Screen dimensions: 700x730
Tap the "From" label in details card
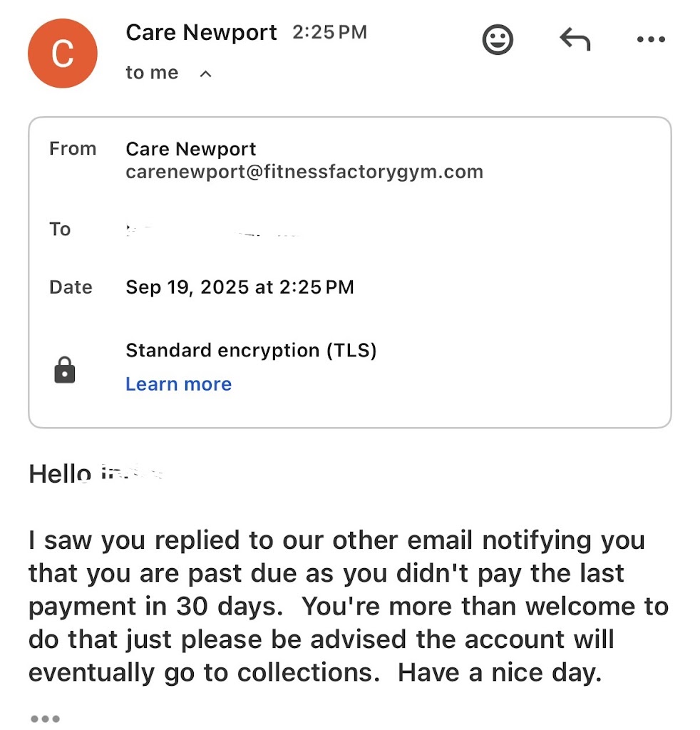[73, 149]
